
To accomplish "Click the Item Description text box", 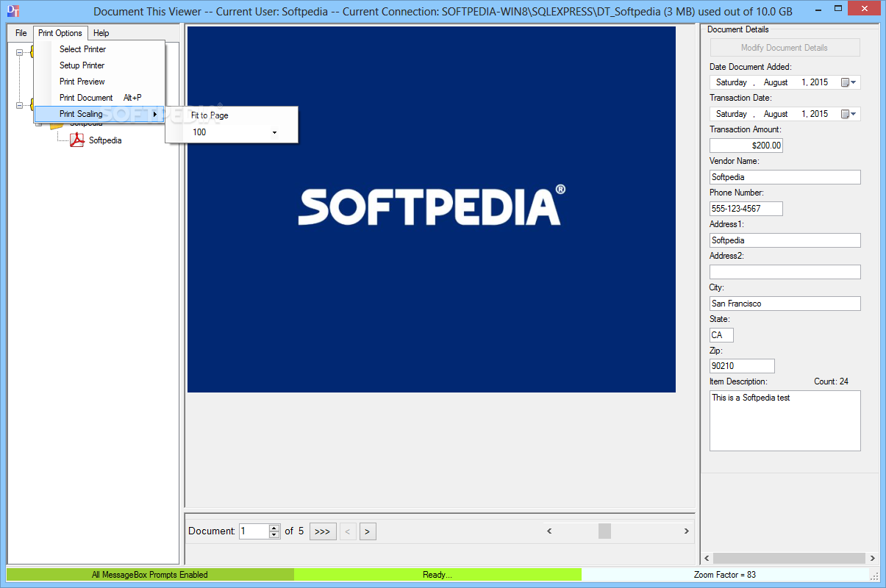I will point(785,420).
